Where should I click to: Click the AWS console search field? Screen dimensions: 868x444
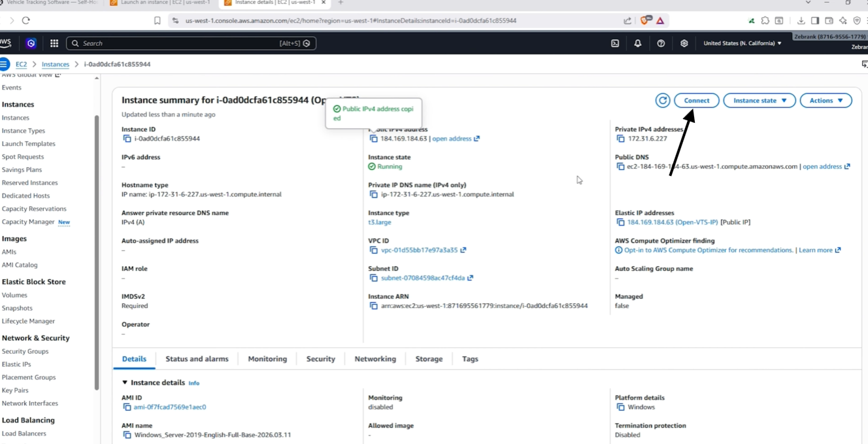click(x=191, y=43)
